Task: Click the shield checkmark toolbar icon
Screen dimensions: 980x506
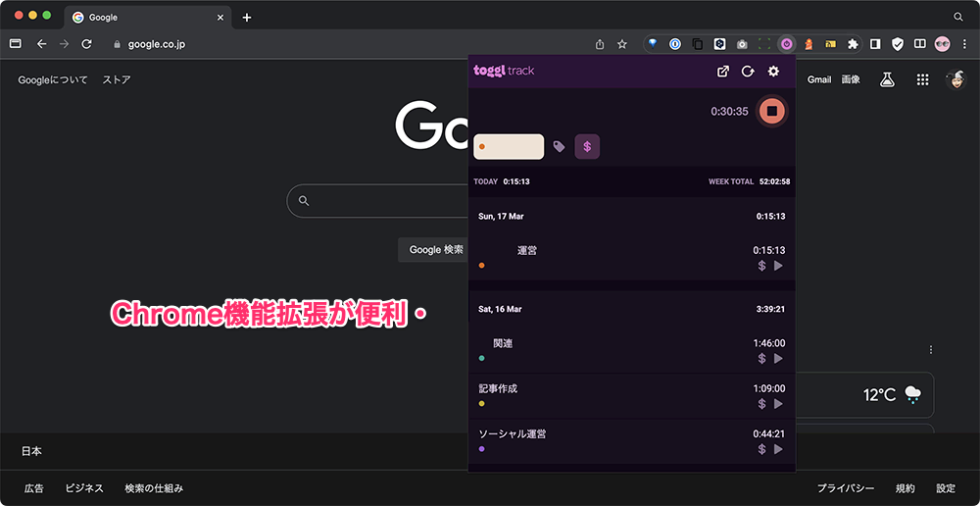Action: pyautogui.click(x=898, y=44)
